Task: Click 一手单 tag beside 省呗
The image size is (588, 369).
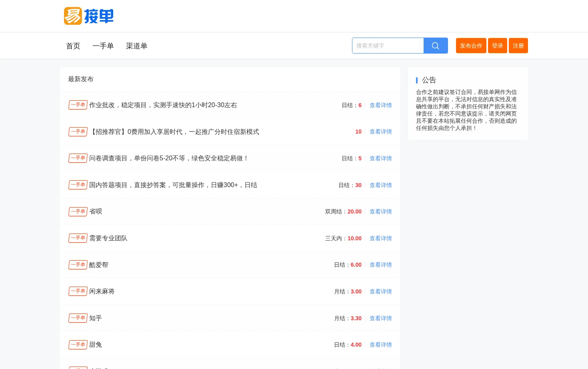Action: coord(78,211)
